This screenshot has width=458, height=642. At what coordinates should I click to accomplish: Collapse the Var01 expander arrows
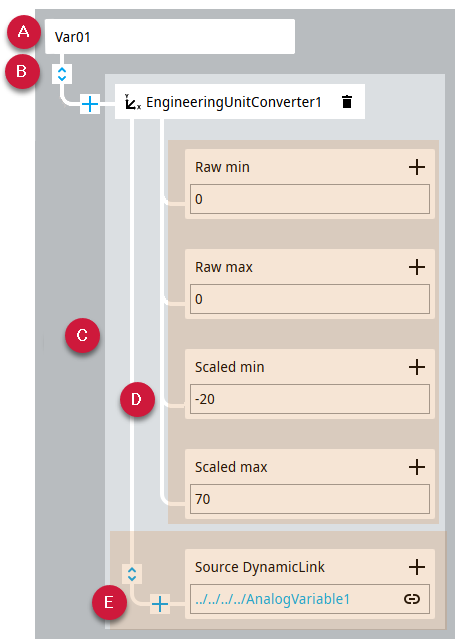62,74
